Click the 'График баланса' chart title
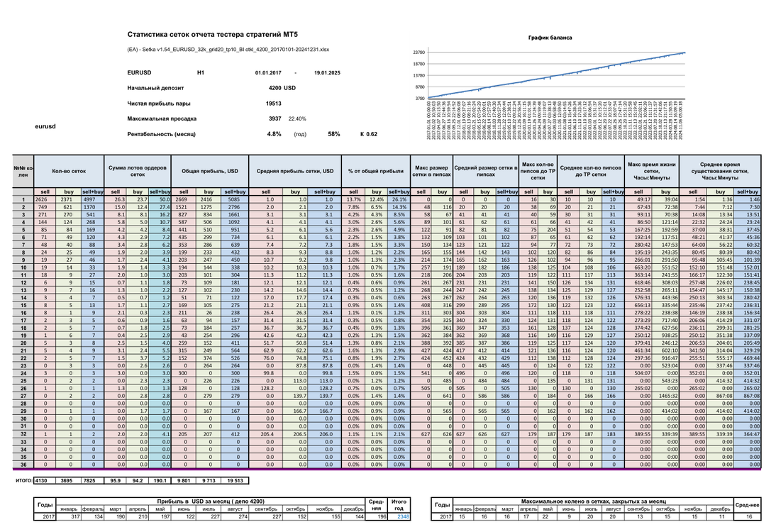Image resolution: width=776 pixels, height=532 pixels. tap(550, 38)
